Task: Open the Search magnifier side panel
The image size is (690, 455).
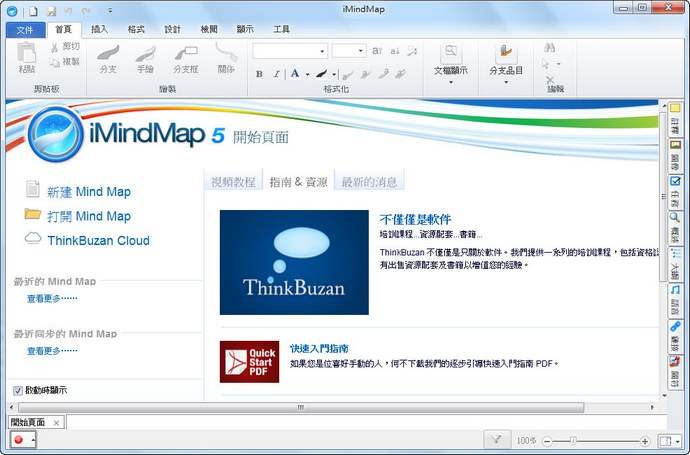Action: click(675, 227)
